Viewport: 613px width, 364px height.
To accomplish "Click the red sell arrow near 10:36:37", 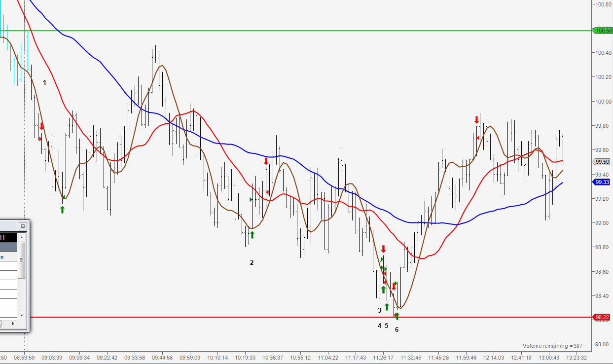I will [266, 161].
